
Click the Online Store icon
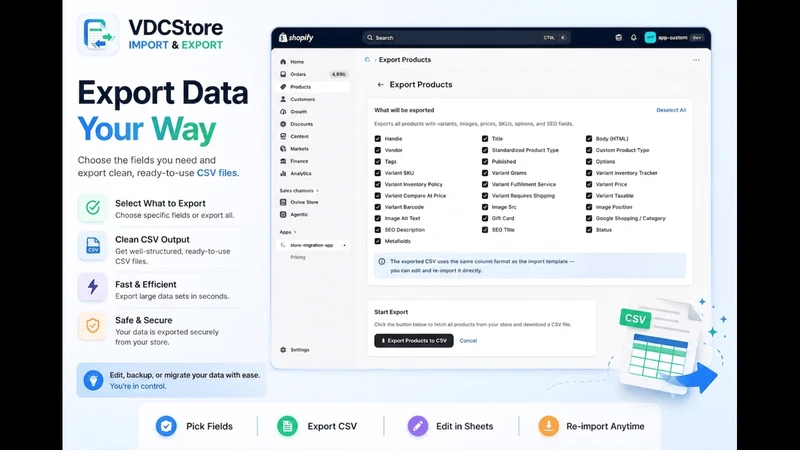click(283, 202)
